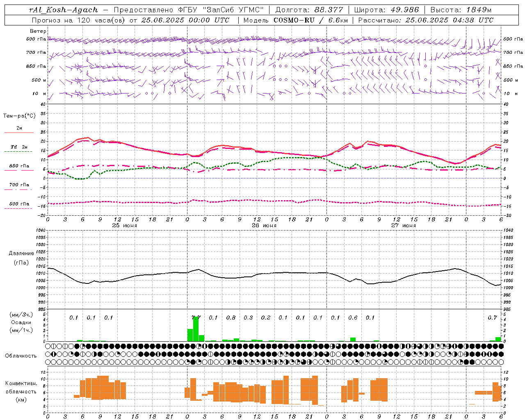Click the 500 гПа entry in temperature legend
The height and width of the screenshot is (420, 525).
pos(19,204)
